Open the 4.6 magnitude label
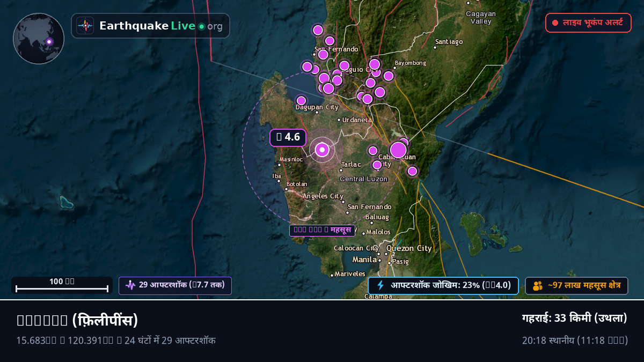The width and height of the screenshot is (644, 362). (288, 137)
